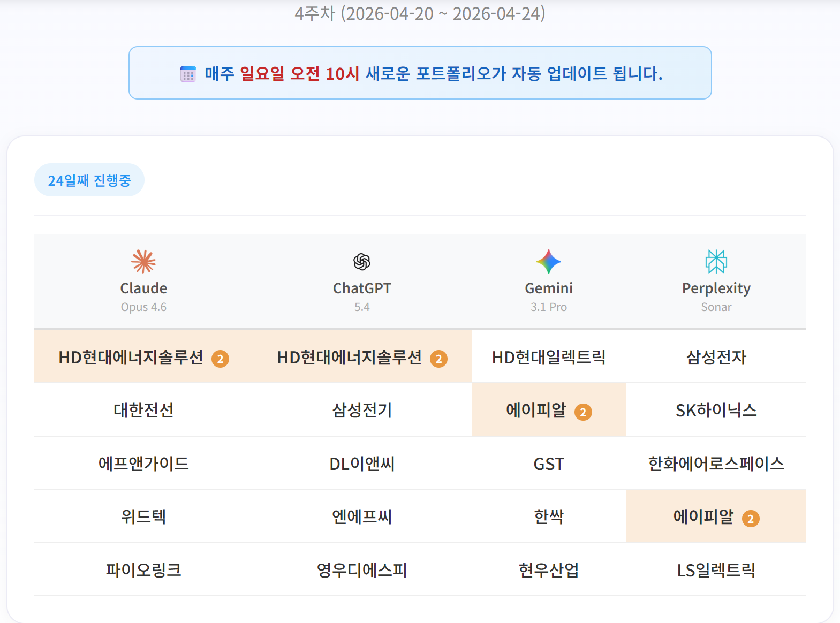
Task: Select the 24일째 진행중 status pill
Action: pyautogui.click(x=89, y=180)
